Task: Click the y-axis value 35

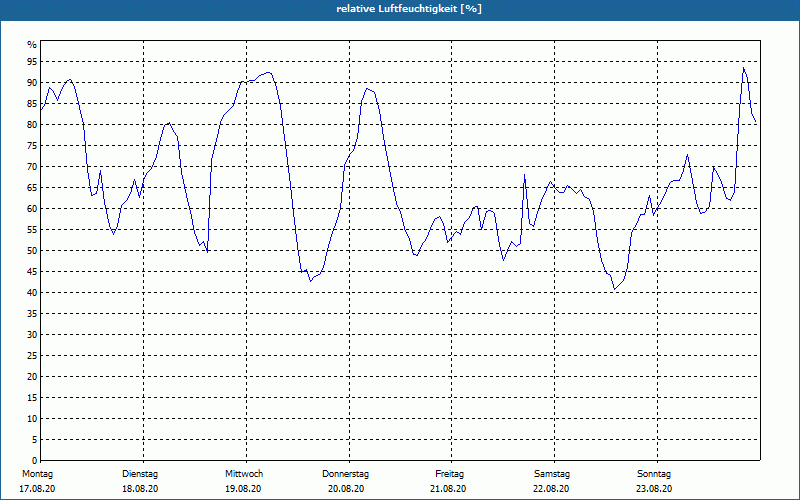Action: (x=32, y=314)
